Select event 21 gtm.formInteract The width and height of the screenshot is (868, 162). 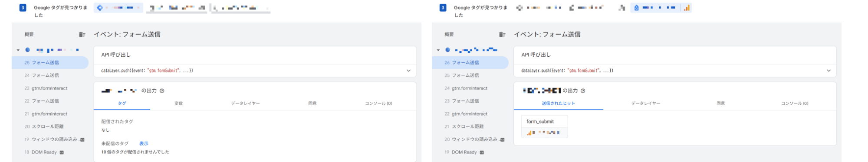[x=50, y=114]
